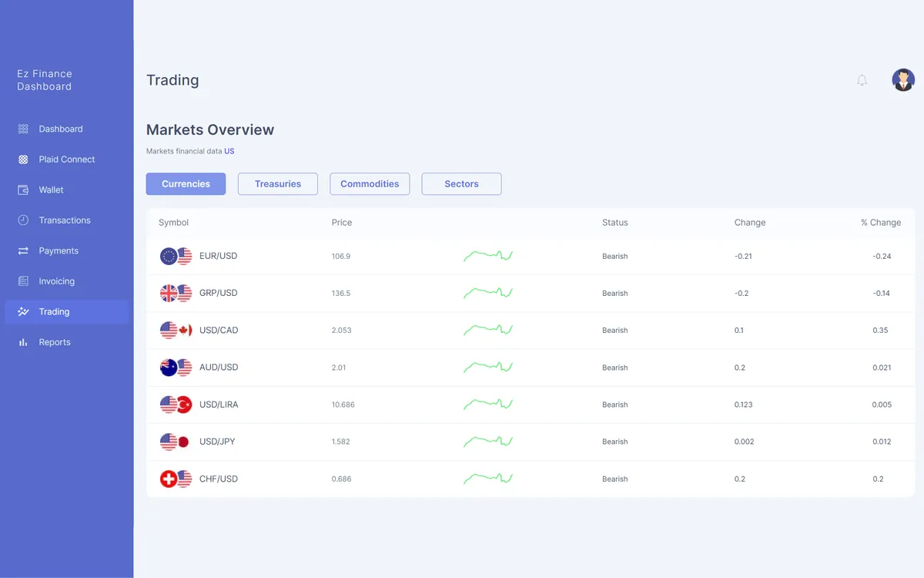924x578 pixels.
Task: Click the Status column header
Action: 615,223
